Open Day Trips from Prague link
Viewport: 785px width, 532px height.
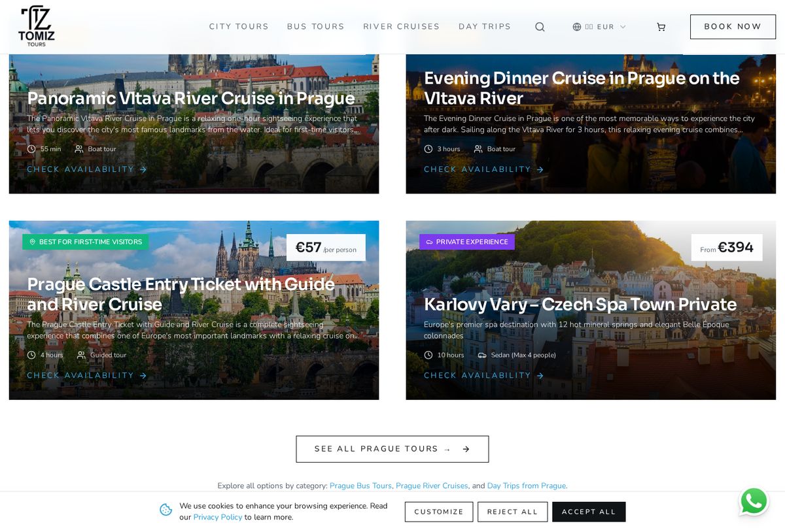click(527, 486)
